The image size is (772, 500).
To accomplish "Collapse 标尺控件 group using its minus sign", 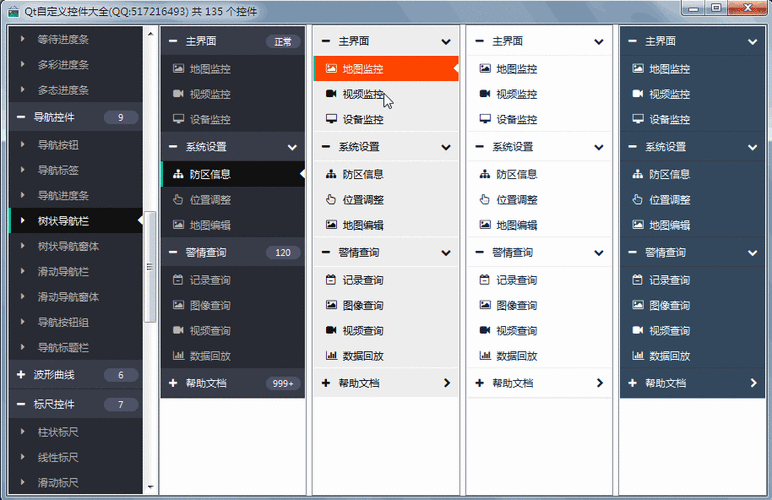I will coord(21,404).
